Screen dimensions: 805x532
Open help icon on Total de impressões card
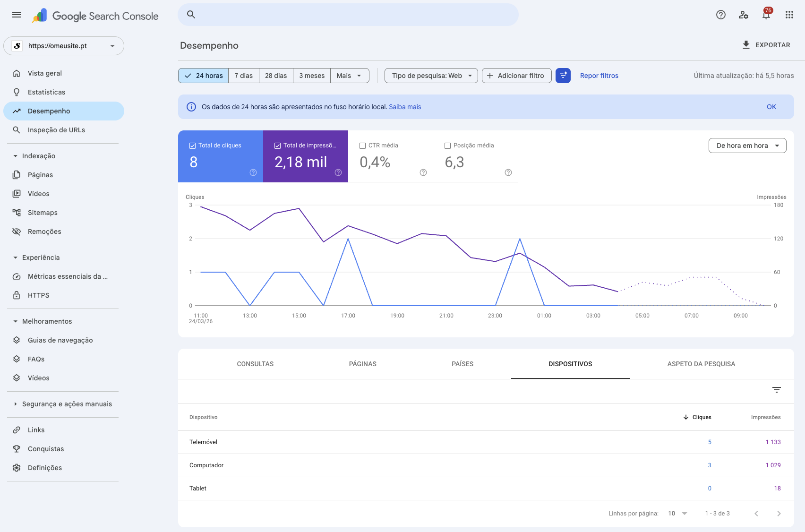(338, 172)
